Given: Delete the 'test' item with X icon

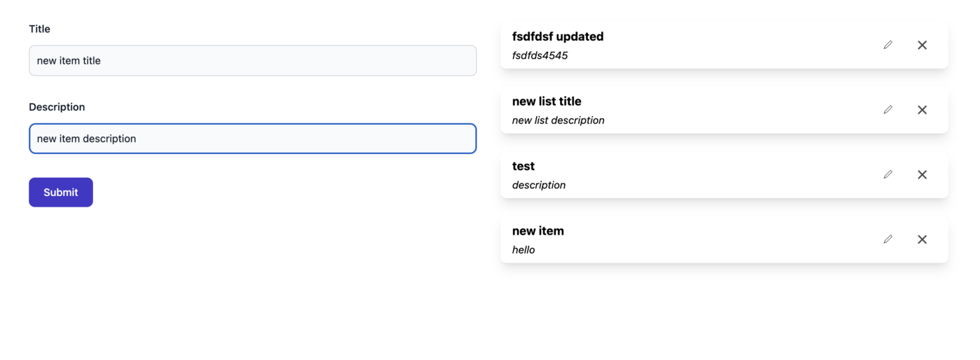Looking at the screenshot, I should pos(922,174).
